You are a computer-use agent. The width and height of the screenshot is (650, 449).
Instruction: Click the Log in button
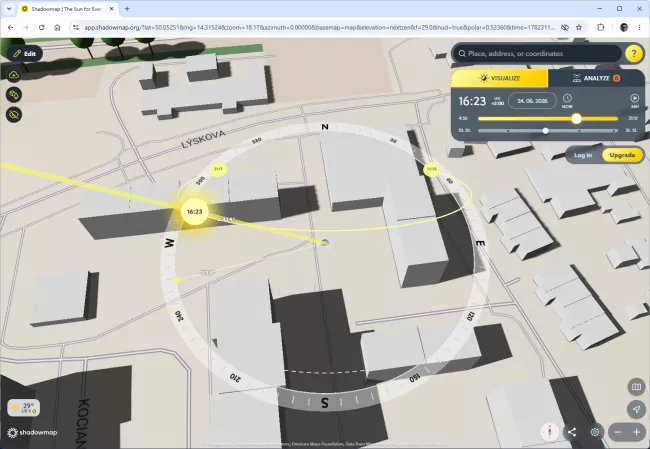coord(583,155)
